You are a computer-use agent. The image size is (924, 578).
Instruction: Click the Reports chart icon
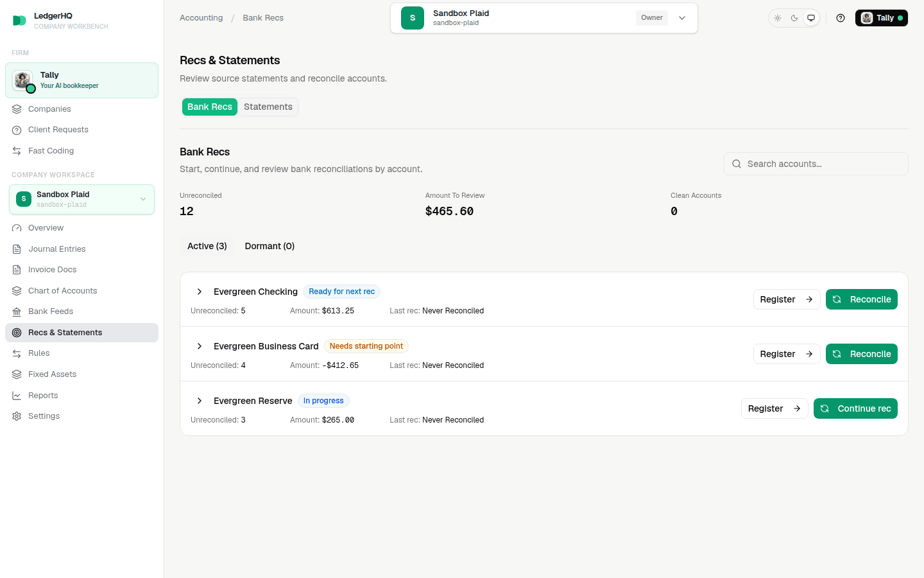click(x=17, y=396)
